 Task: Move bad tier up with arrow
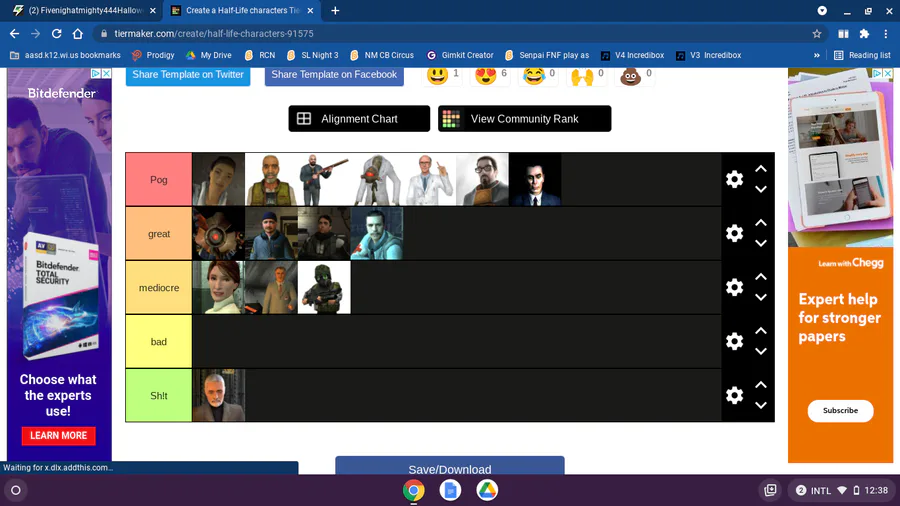tap(761, 330)
